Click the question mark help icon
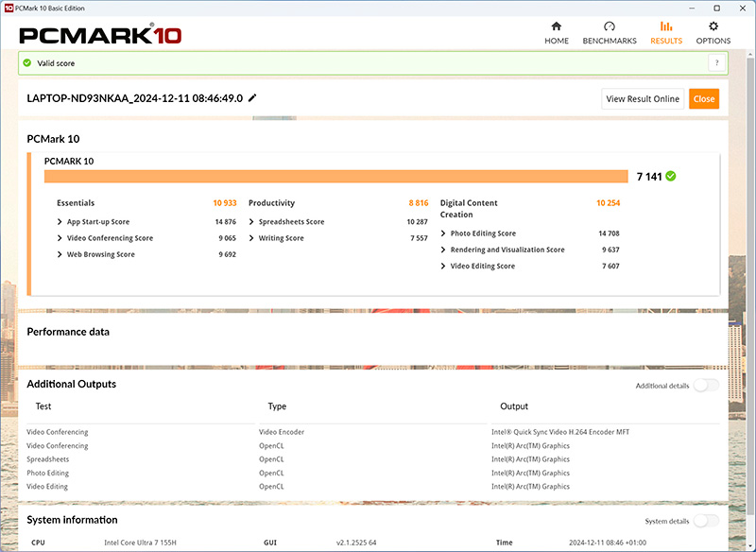The height and width of the screenshot is (552, 756). click(716, 63)
